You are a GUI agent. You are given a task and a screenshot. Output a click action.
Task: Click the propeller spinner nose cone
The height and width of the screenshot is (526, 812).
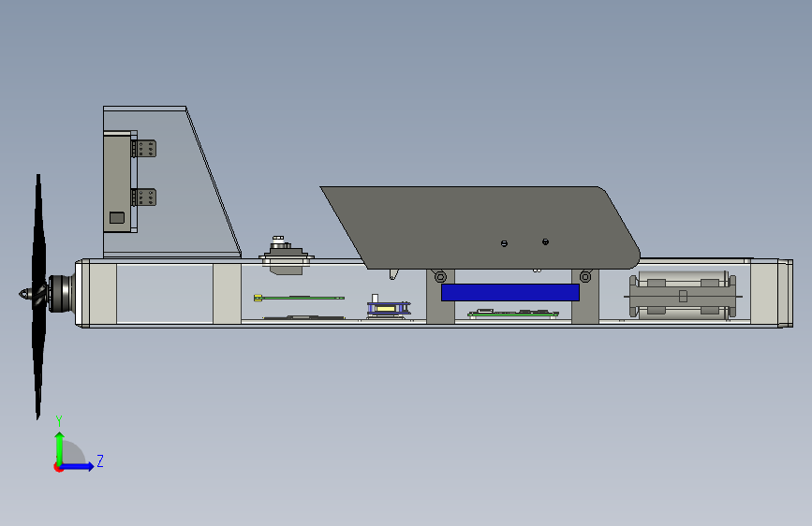[x=24, y=294]
